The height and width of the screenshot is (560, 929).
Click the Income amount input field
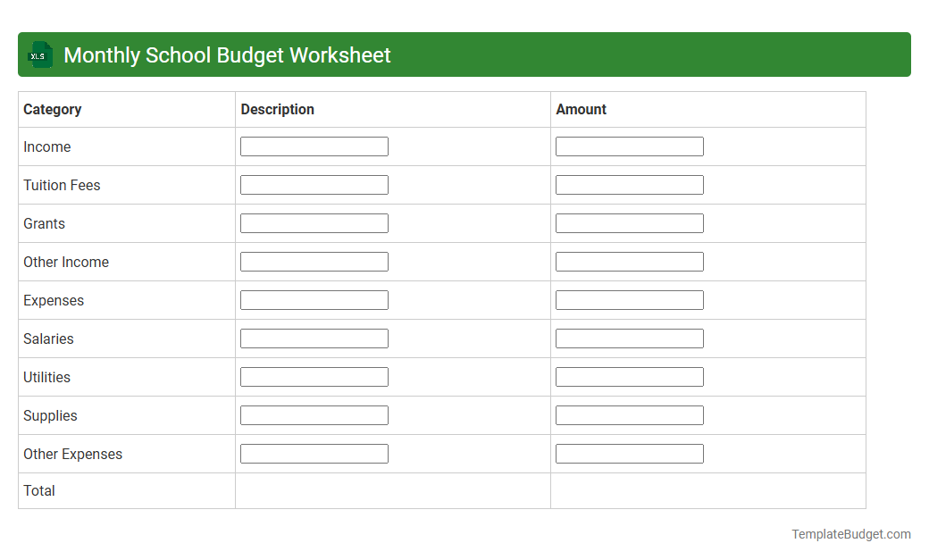629,146
